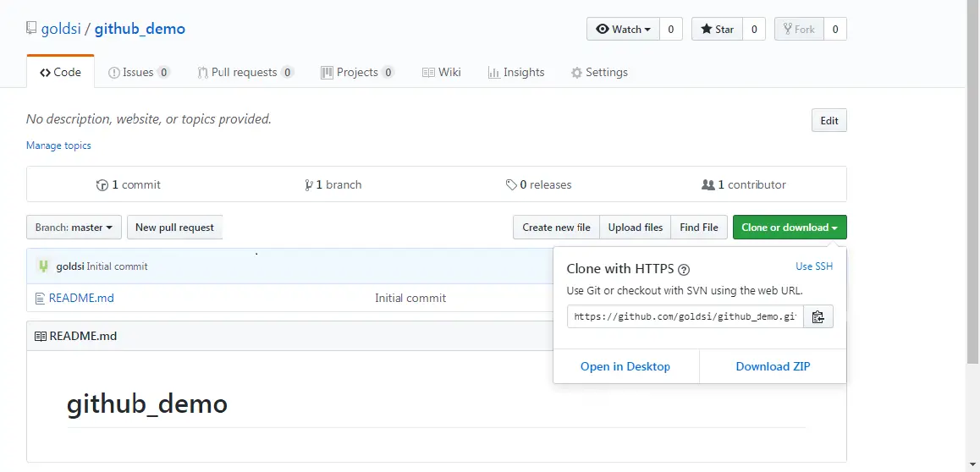Switch to the Wiki tab
Image resolution: width=980 pixels, height=472 pixels.
(x=442, y=73)
